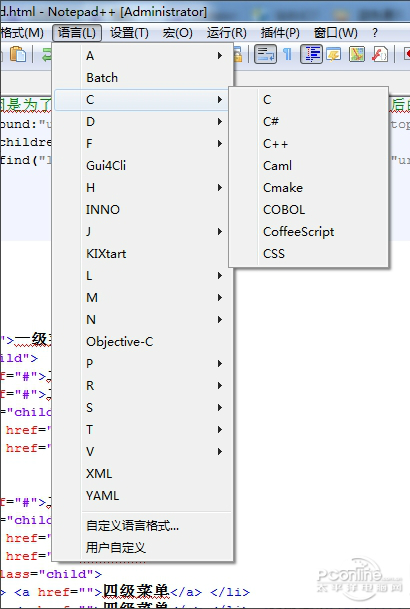Expand the F language submenu
This screenshot has width=410, height=609.
tap(143, 144)
